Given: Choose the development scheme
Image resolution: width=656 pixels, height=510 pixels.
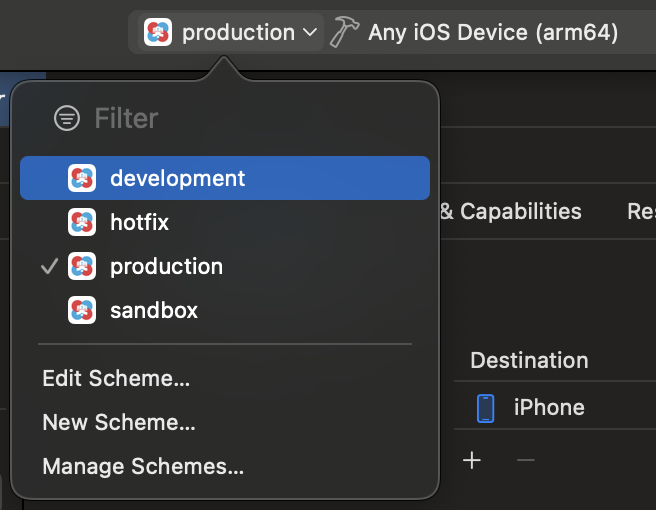Looking at the screenshot, I should tap(225, 178).
